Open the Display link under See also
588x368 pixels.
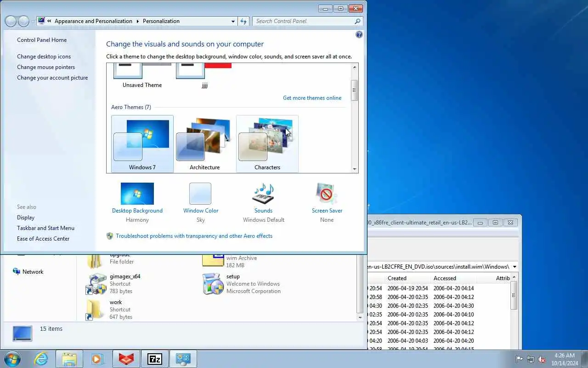click(x=26, y=218)
